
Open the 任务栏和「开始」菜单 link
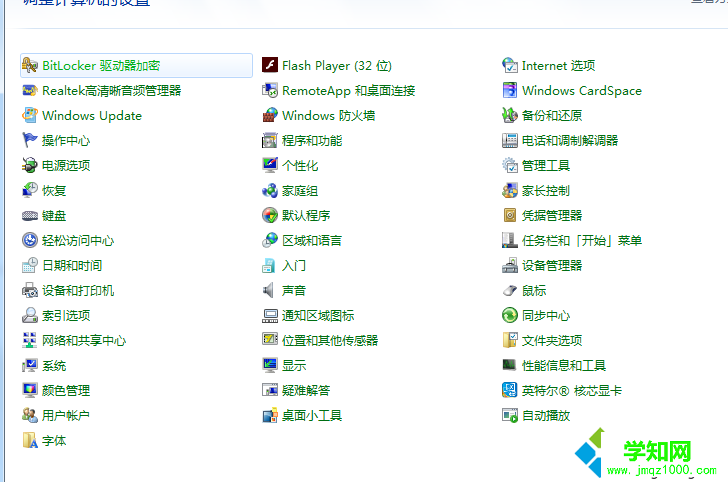pyautogui.click(x=582, y=241)
